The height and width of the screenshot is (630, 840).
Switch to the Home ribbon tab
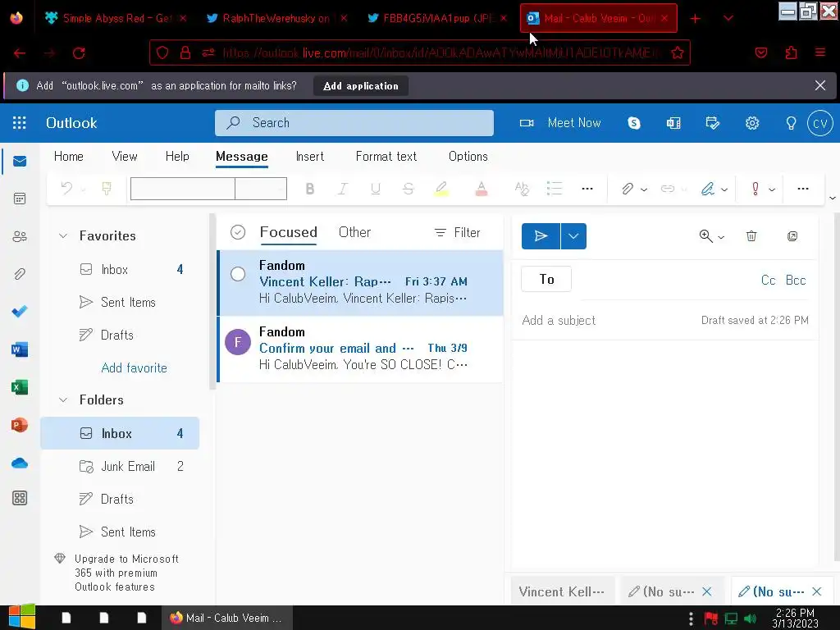point(69,157)
